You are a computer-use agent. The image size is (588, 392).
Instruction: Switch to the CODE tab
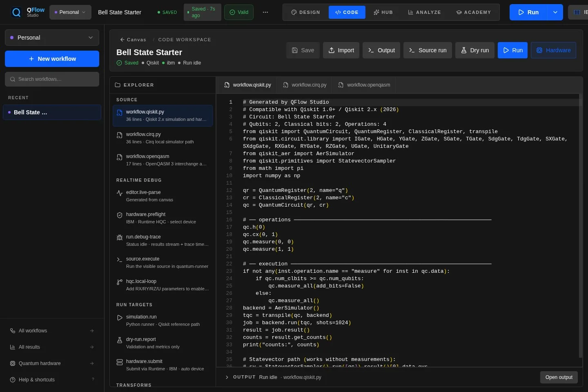click(x=347, y=12)
